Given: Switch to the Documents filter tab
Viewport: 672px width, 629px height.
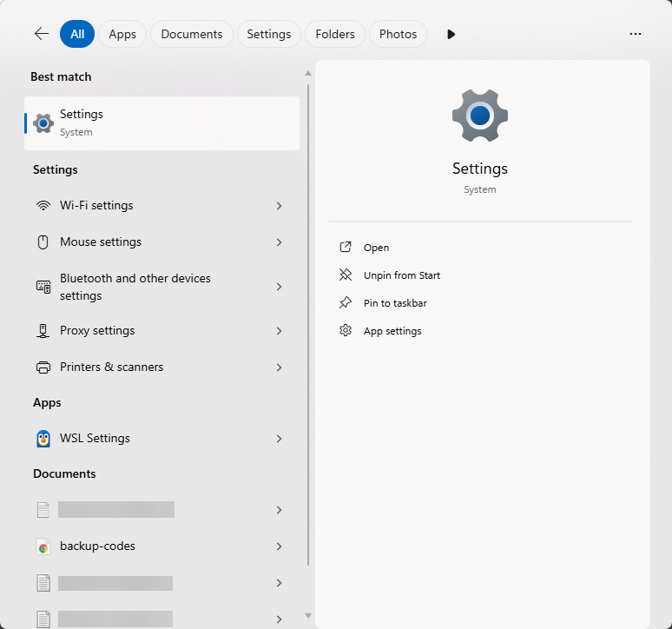Looking at the screenshot, I should click(192, 34).
